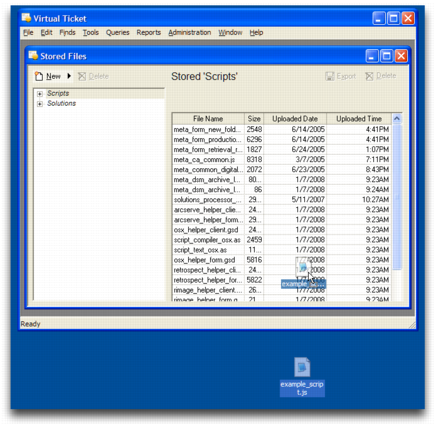Click the scrollbar up arrow
The width and height of the screenshot is (435, 425).
397,119
